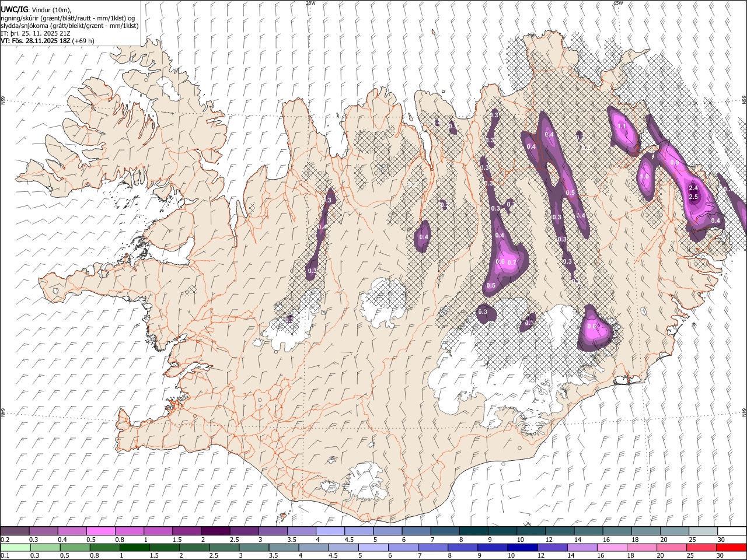This screenshot has height=560, width=747.
Task: Click the '0.7' snowfall value on the map
Action: point(512,262)
